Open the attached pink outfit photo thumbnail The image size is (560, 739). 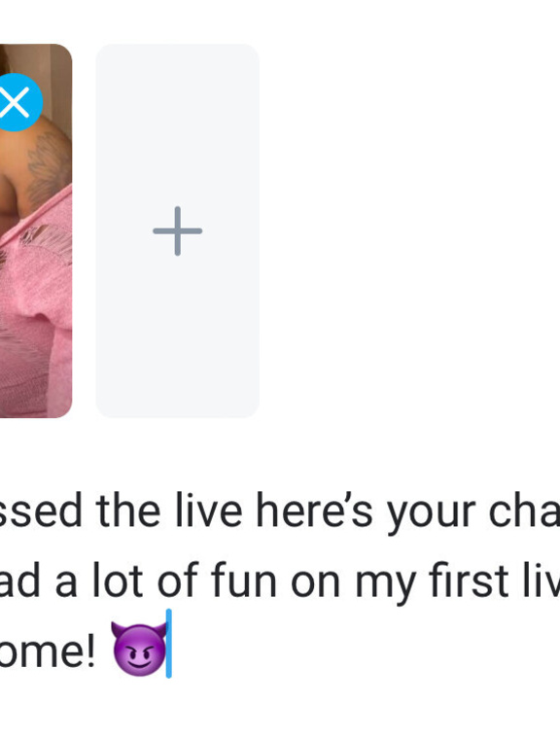tap(36, 231)
